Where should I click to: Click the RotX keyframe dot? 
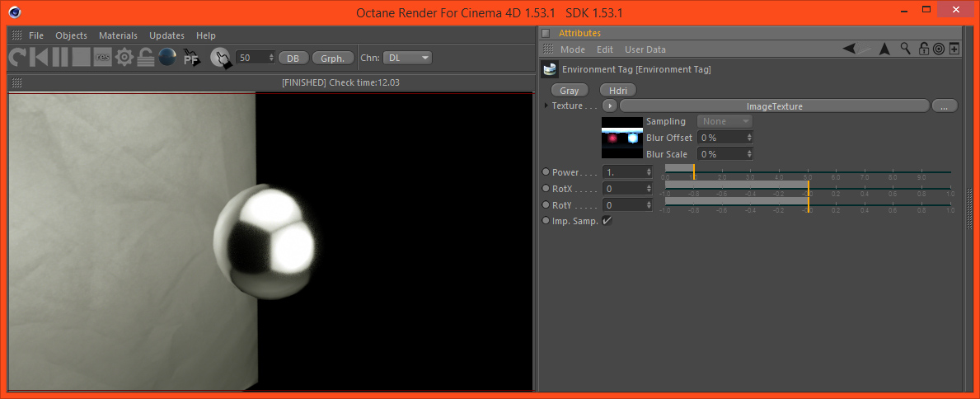click(x=546, y=188)
